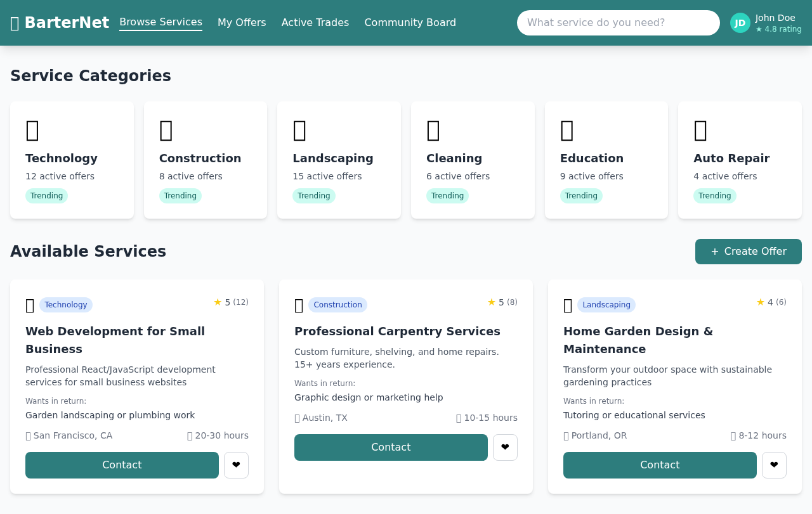812x514 pixels.
Task: Select the Education category icon
Action: 567,131
